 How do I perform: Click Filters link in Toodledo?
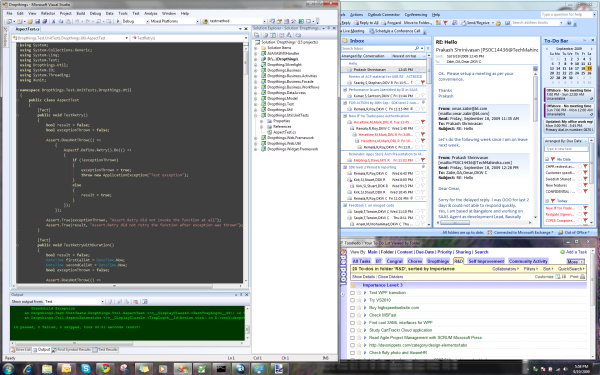point(530,269)
